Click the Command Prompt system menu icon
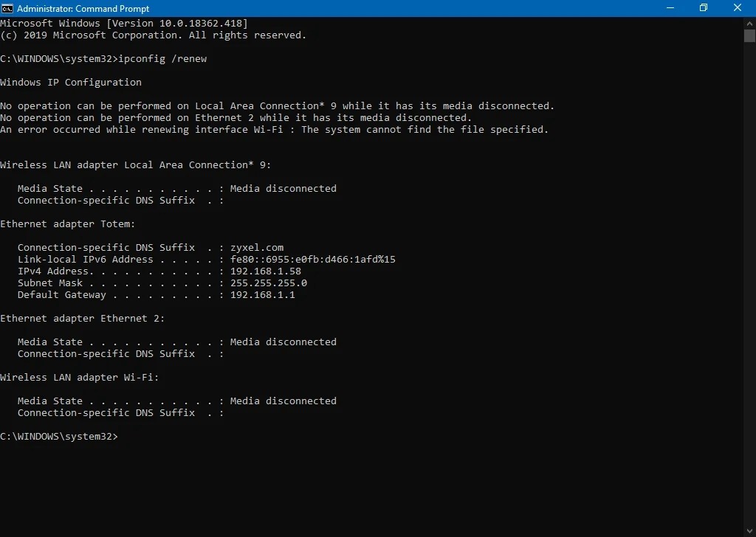The width and height of the screenshot is (756, 537). tap(7, 8)
